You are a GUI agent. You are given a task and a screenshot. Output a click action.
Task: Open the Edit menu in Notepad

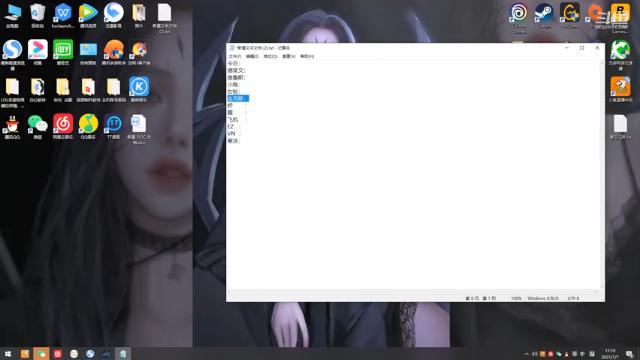click(252, 56)
